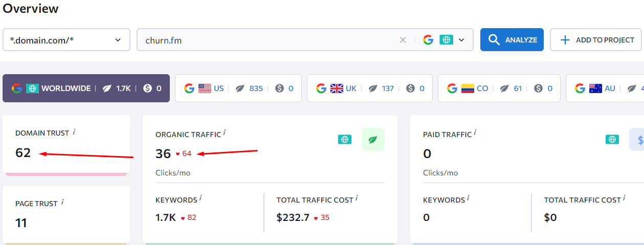Click the 137 organic value in UK tab
644x245 pixels.
(388, 88)
